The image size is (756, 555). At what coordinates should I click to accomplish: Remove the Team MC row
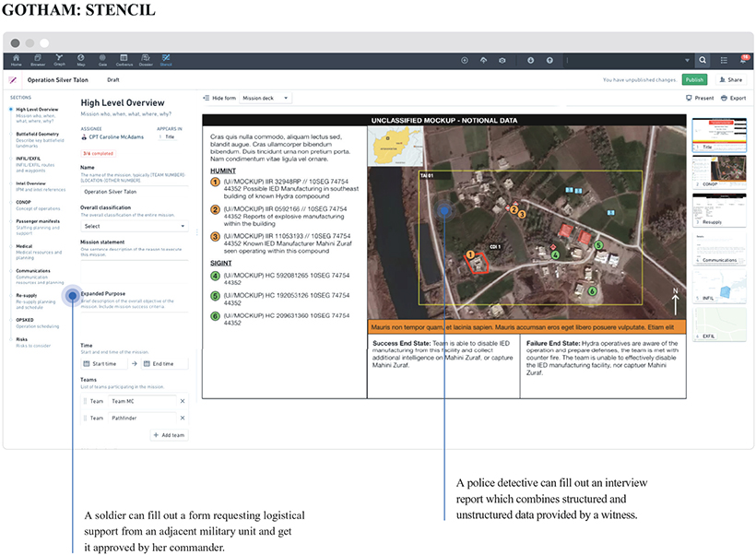pos(182,401)
